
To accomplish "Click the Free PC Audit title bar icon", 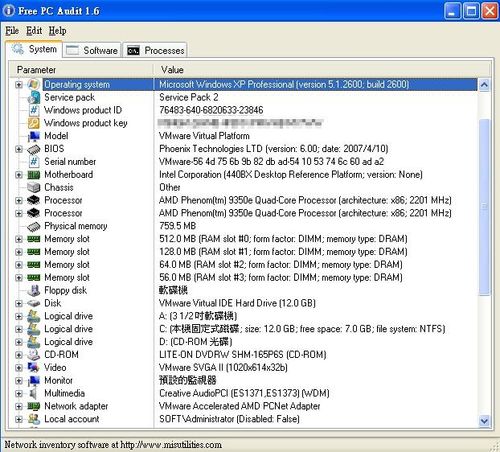I will (9, 10).
